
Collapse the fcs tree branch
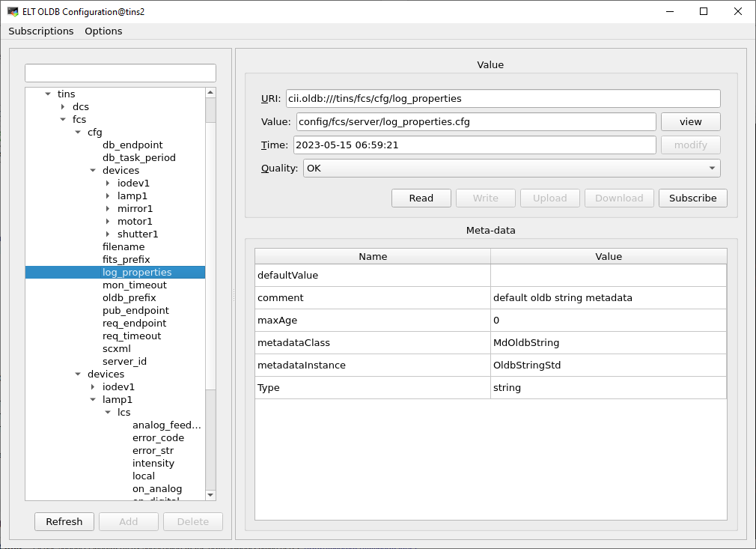(63, 119)
